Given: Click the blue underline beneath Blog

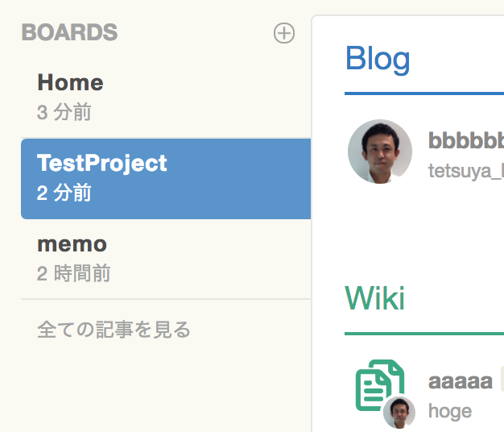Looking at the screenshot, I should [424, 93].
